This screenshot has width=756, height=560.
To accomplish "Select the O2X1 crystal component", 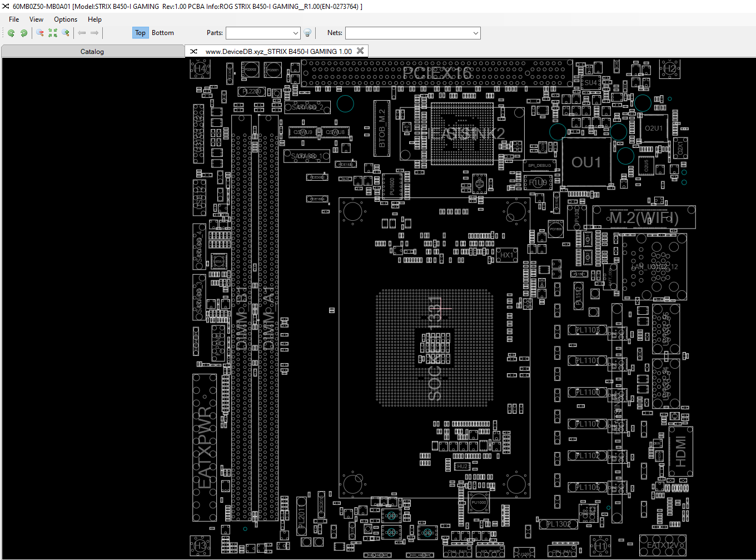I will 679,148.
